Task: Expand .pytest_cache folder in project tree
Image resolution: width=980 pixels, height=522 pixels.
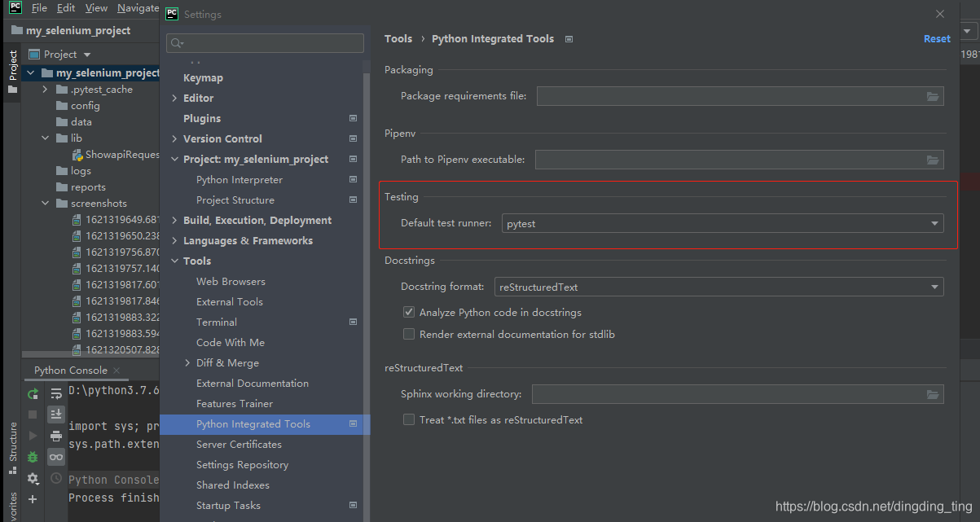Action: pos(46,90)
